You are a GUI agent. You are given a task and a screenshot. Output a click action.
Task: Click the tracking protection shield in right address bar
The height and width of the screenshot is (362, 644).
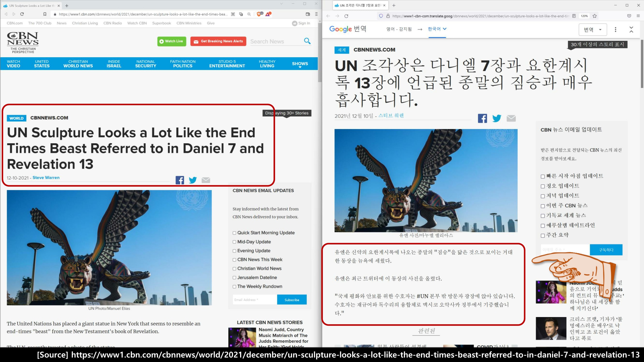click(381, 16)
